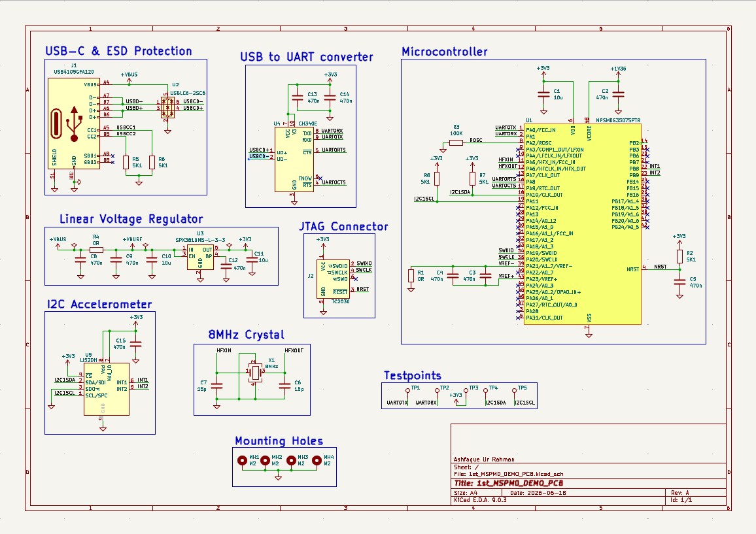The height and width of the screenshot is (534, 756).
Task: Select resistor R2 on NRST line
Action: pos(680,256)
